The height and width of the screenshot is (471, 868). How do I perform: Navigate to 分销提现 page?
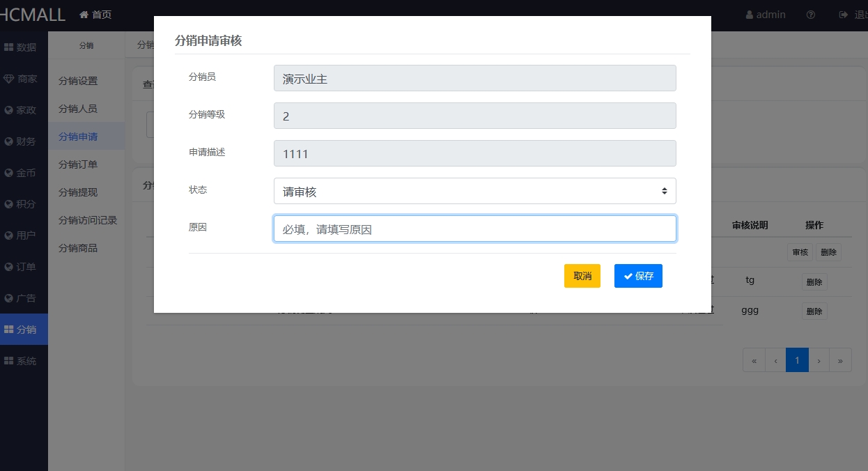(78, 192)
